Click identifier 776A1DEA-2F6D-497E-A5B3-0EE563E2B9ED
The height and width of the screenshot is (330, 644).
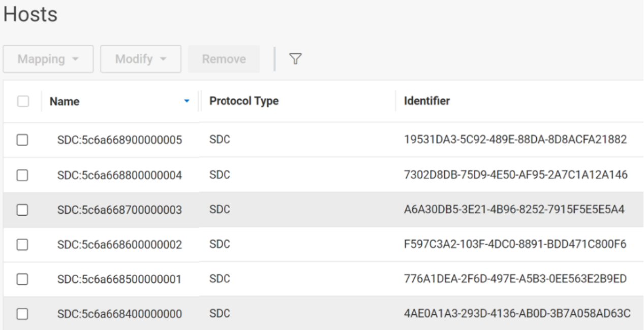(516, 279)
